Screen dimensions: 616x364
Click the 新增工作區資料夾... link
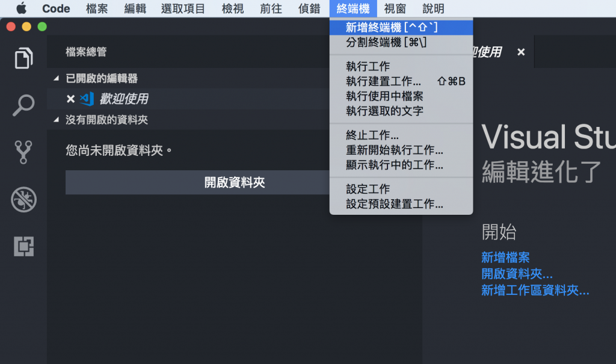point(535,290)
